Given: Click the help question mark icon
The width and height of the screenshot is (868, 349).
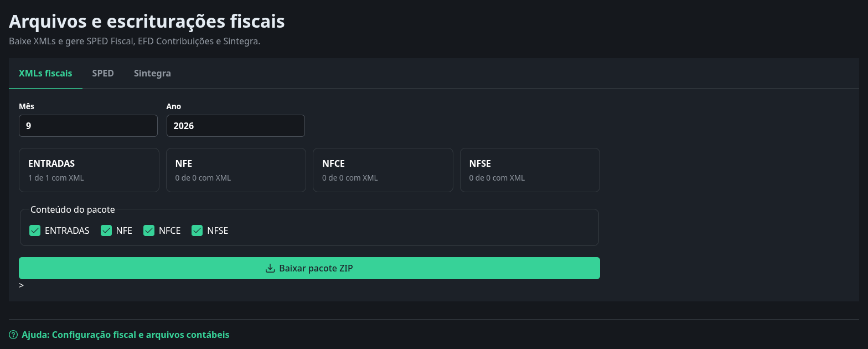Looking at the screenshot, I should 13,335.
